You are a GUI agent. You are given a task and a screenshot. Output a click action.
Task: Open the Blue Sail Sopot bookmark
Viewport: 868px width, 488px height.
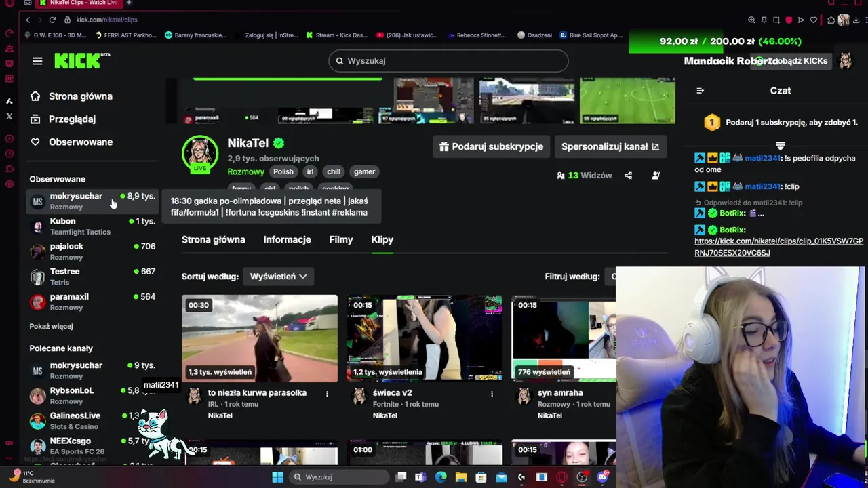(591, 35)
